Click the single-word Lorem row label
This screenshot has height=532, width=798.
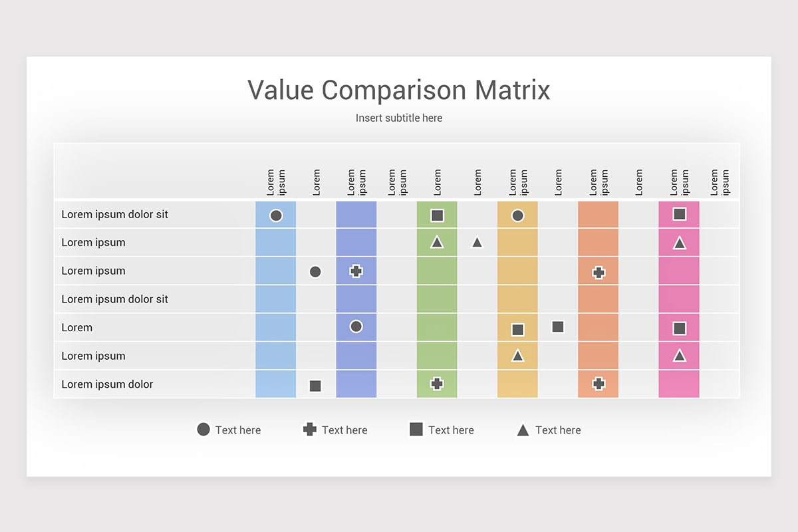pos(77,327)
